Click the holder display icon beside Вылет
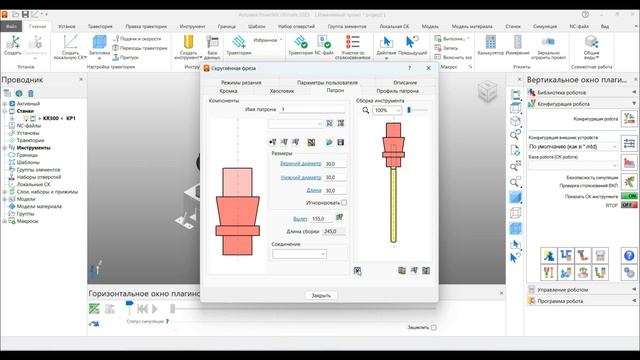Image resolution: width=640 pixels, height=360 pixels. (x=339, y=218)
